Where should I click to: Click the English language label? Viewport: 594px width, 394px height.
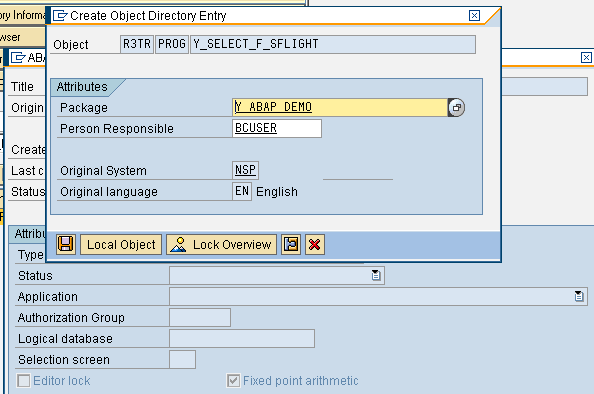pos(277,192)
